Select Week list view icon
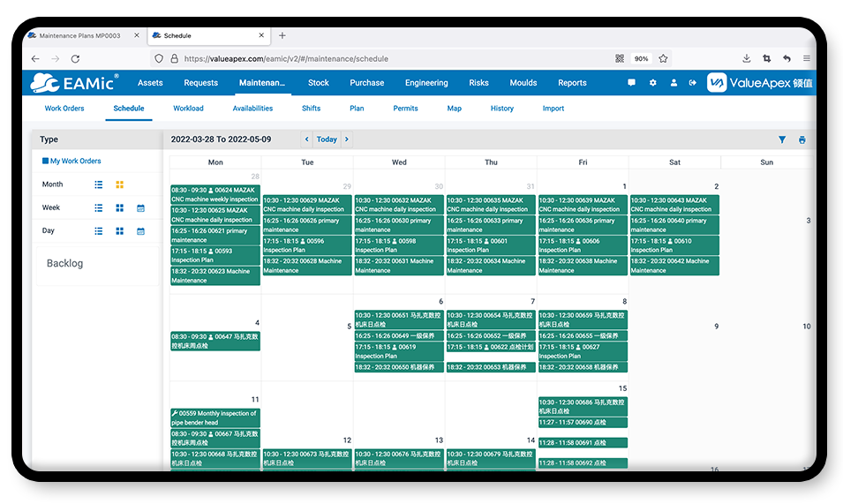The width and height of the screenshot is (843, 504). (98, 208)
